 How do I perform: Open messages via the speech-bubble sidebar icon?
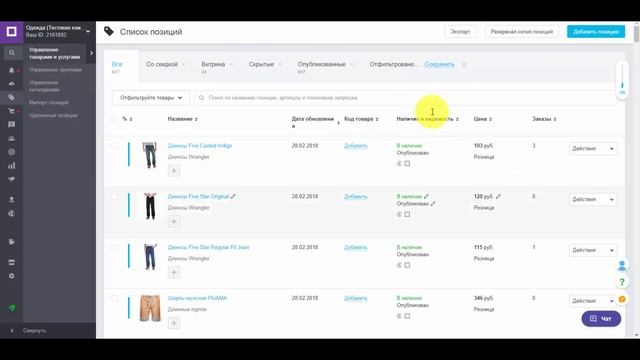(x=11, y=124)
